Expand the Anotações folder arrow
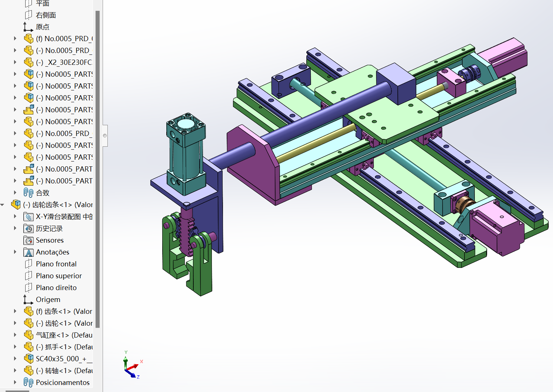 [15, 252]
